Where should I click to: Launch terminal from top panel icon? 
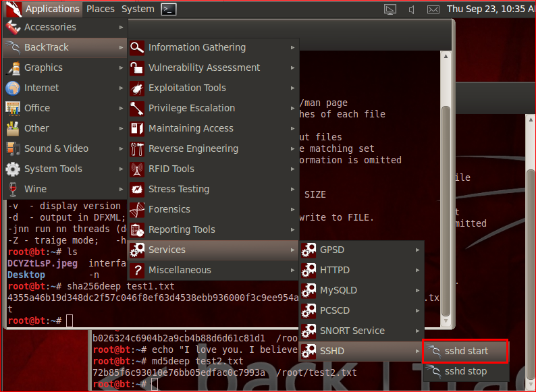click(169, 9)
